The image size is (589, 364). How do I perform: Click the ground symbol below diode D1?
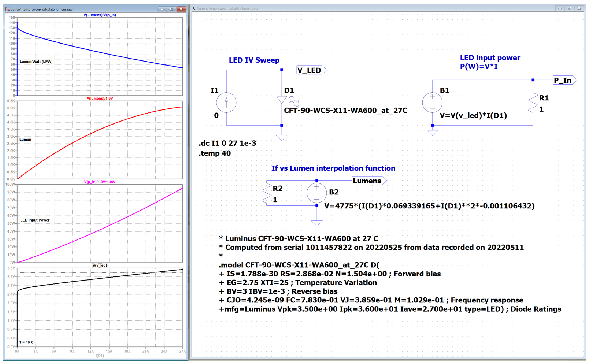282,138
